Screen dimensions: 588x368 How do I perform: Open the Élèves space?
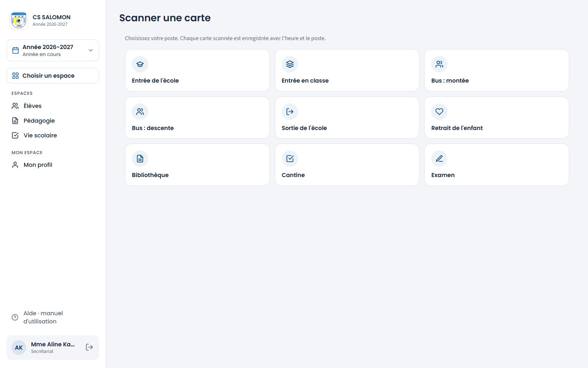click(53, 106)
